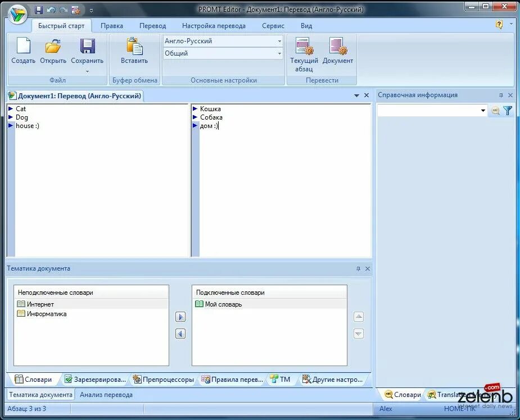Translate current paragraph with Текущий абзац
The height and width of the screenshot is (420, 520).
click(304, 54)
